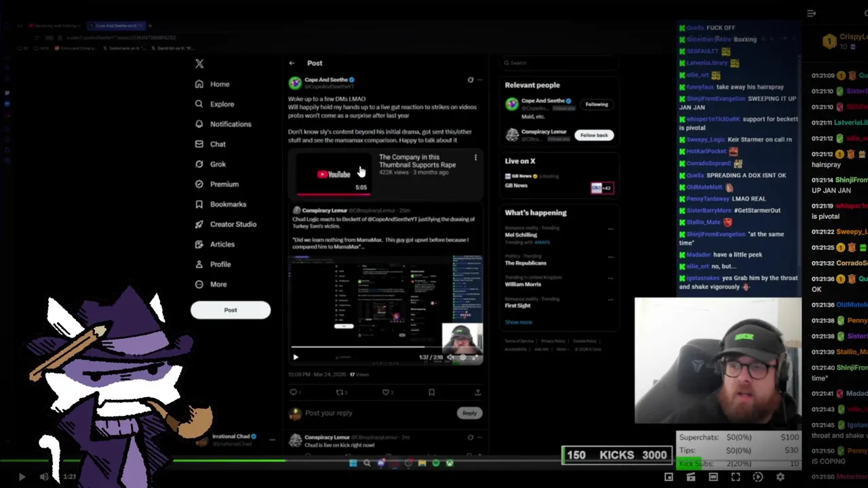Open the YouTube card's vertical dots menu
This screenshot has width=868, height=488.
tap(475, 158)
